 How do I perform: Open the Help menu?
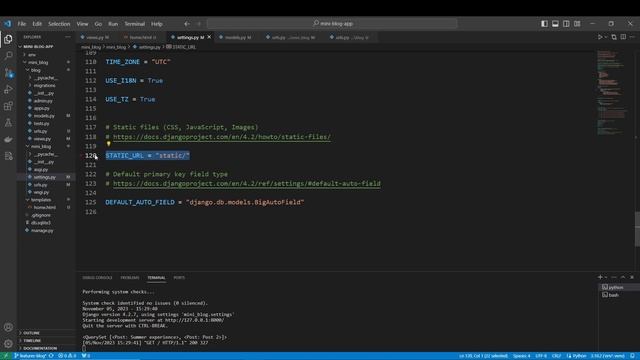[157, 24]
